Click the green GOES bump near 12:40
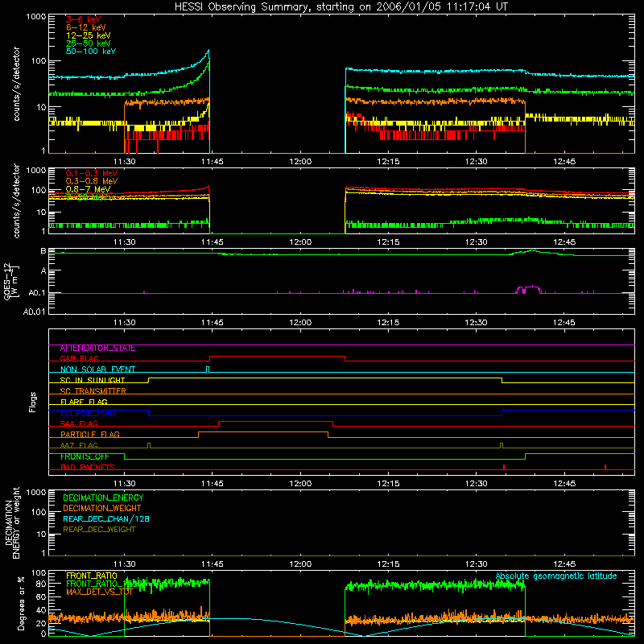The image size is (644, 644). tap(532, 251)
